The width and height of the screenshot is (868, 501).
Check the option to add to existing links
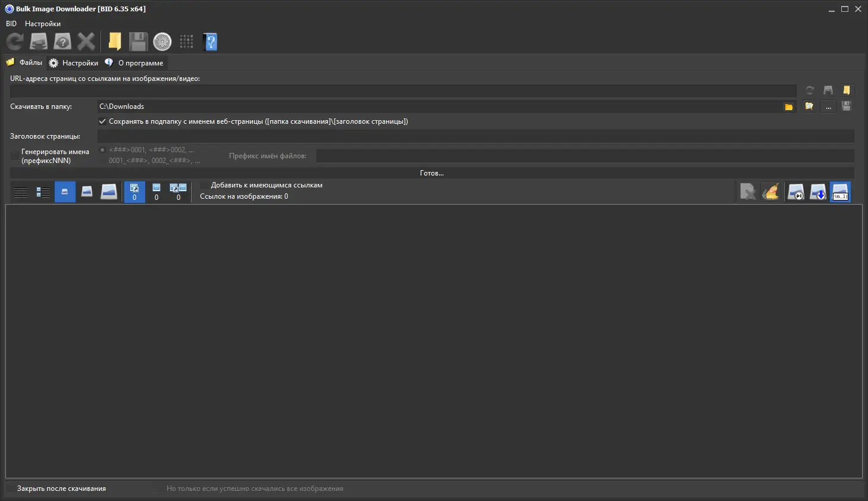pos(204,185)
